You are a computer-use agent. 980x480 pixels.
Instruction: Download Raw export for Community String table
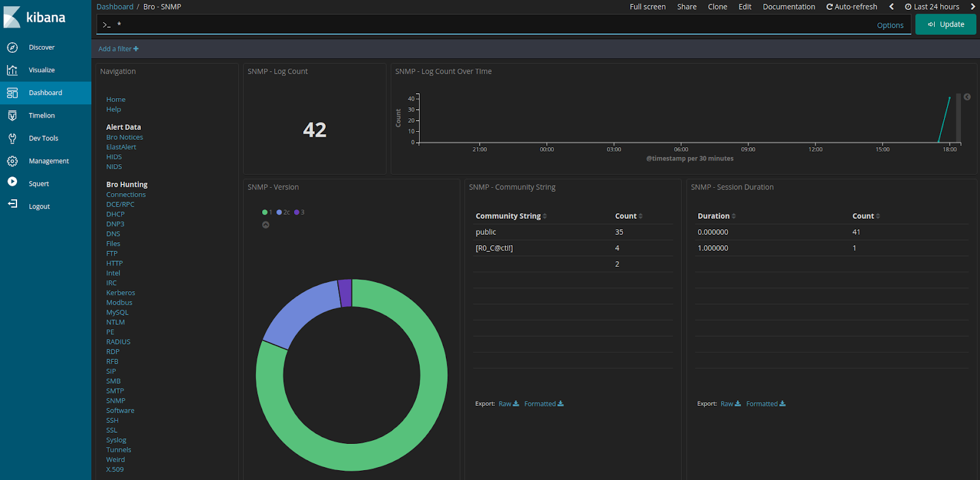tap(508, 404)
